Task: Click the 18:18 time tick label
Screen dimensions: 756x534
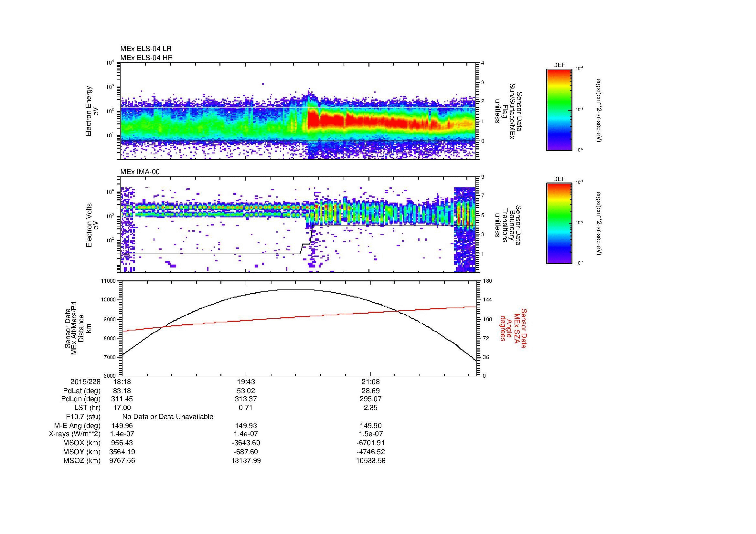Action: tap(122, 382)
